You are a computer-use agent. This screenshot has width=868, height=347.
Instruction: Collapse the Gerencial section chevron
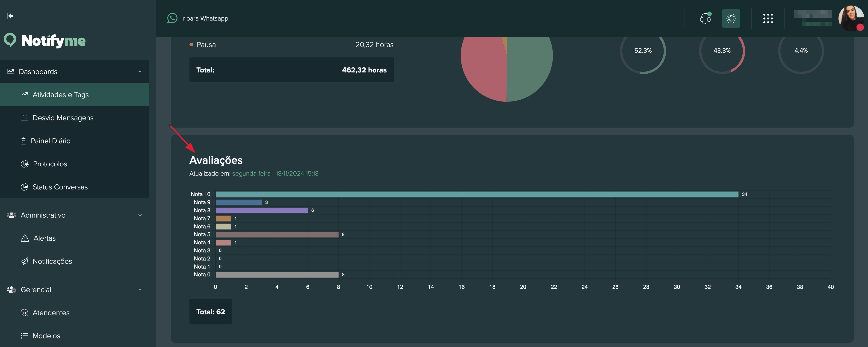click(140, 290)
